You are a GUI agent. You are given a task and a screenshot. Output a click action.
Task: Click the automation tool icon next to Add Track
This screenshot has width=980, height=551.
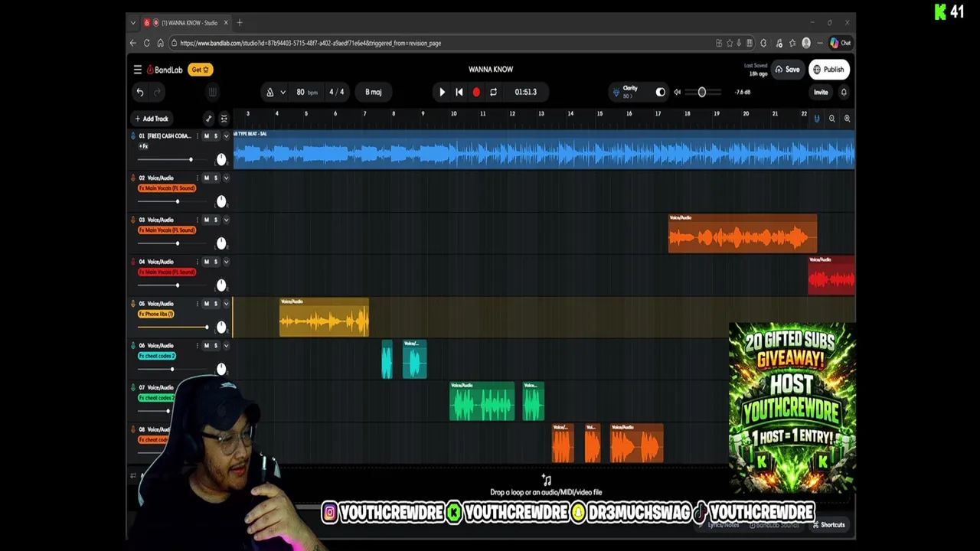(208, 119)
